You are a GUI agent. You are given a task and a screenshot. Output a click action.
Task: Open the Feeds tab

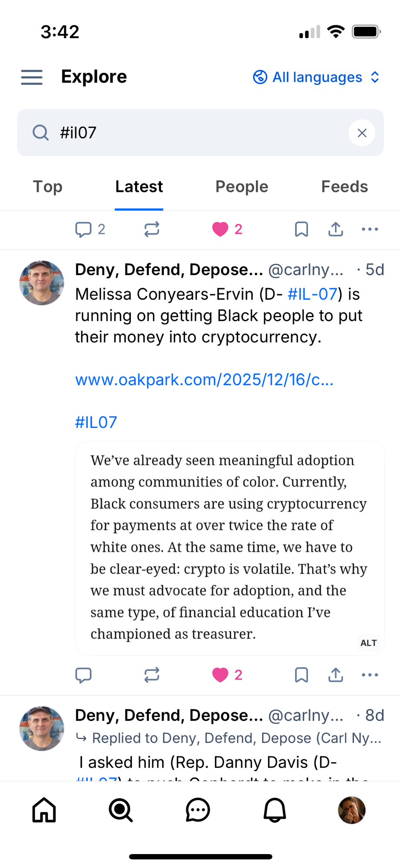tap(344, 187)
